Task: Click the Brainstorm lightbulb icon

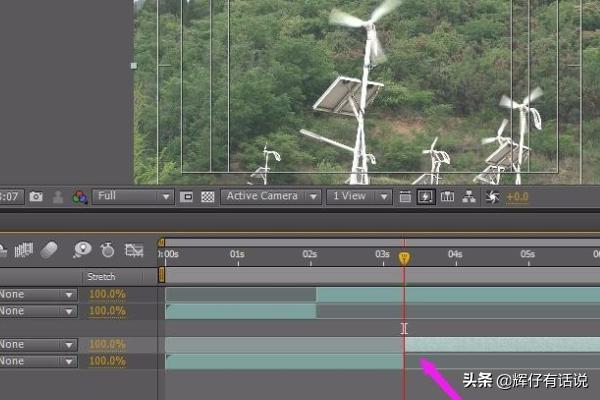Action: coord(82,250)
